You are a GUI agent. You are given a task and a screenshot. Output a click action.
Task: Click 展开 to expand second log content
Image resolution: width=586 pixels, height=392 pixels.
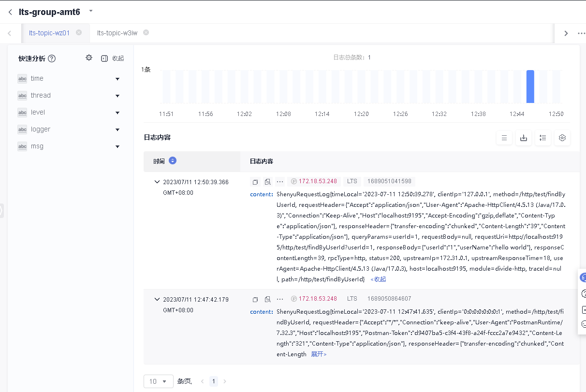319,354
